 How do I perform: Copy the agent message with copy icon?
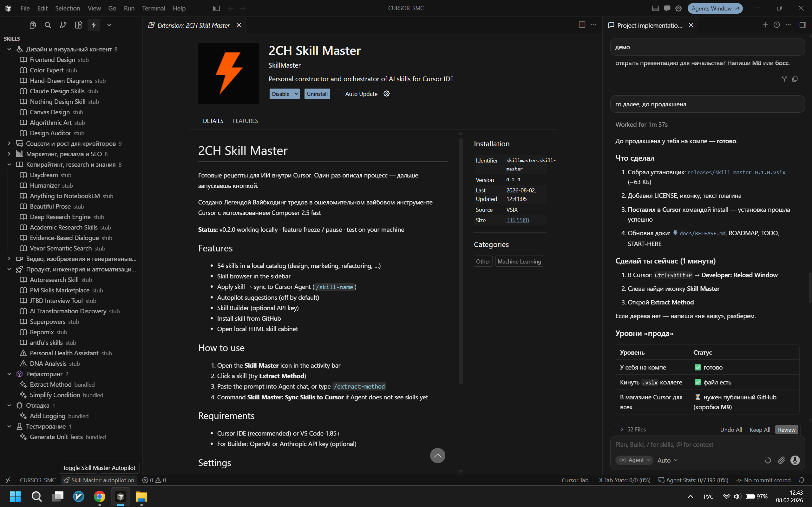point(795,79)
